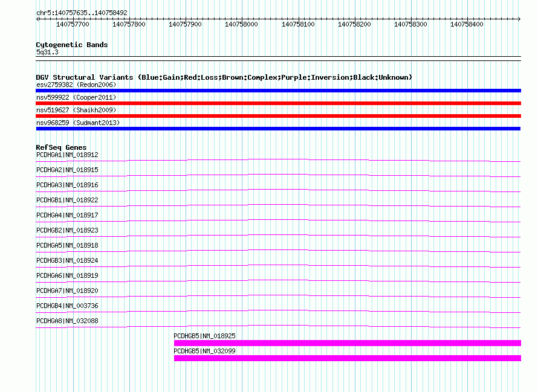This screenshot has height=392, width=538.
Task: Open variant nsv968259 (Sudmant2013) label
Action: tap(78, 123)
